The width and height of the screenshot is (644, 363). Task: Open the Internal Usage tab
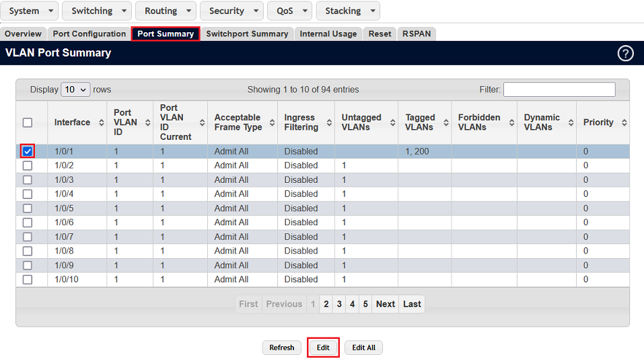pos(328,34)
